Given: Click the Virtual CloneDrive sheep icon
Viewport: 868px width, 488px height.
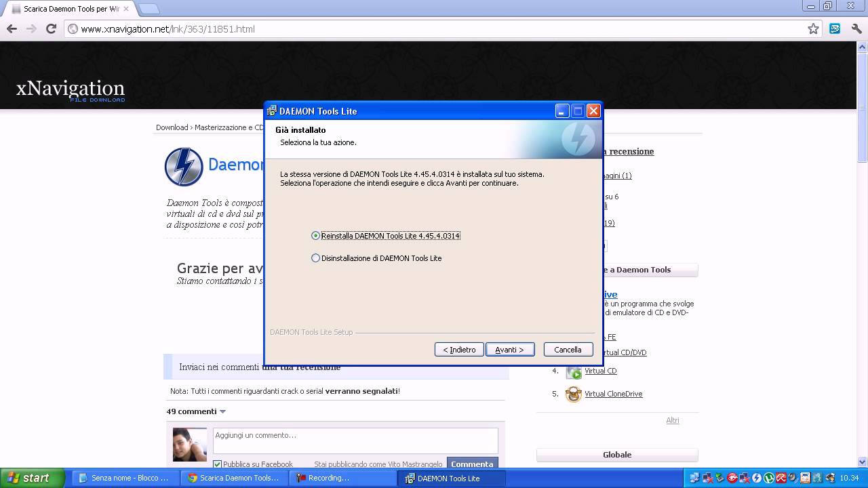Looking at the screenshot, I should (x=574, y=394).
